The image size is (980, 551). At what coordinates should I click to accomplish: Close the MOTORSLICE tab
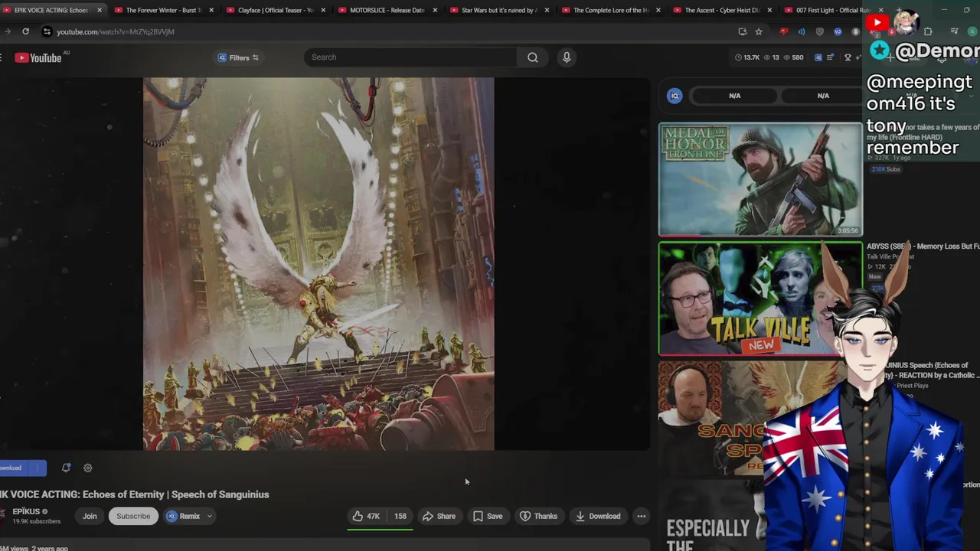click(436, 10)
